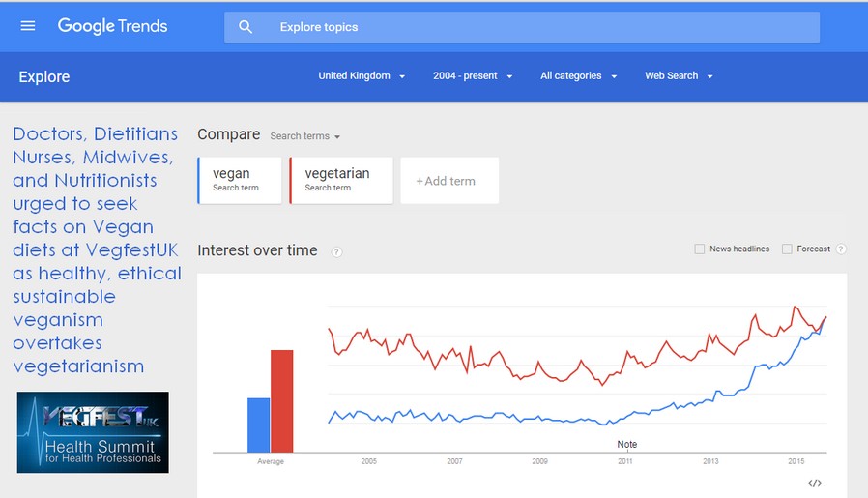This screenshot has width=868, height=498.
Task: Open the Search terms compare dropdown
Action: (x=305, y=136)
